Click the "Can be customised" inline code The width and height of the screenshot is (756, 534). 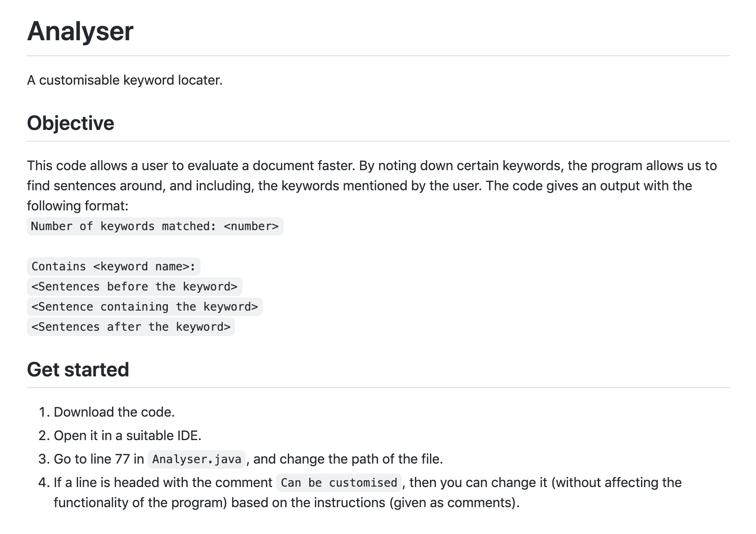[339, 483]
